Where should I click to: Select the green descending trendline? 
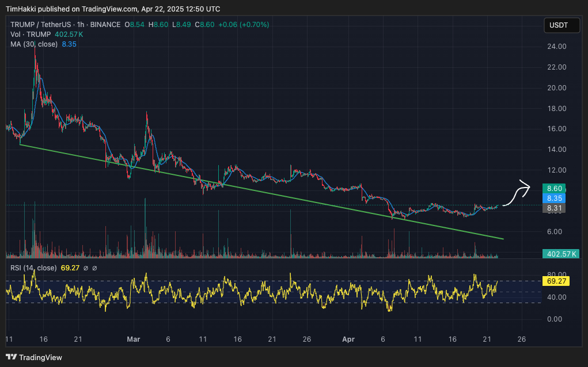tap(262, 192)
